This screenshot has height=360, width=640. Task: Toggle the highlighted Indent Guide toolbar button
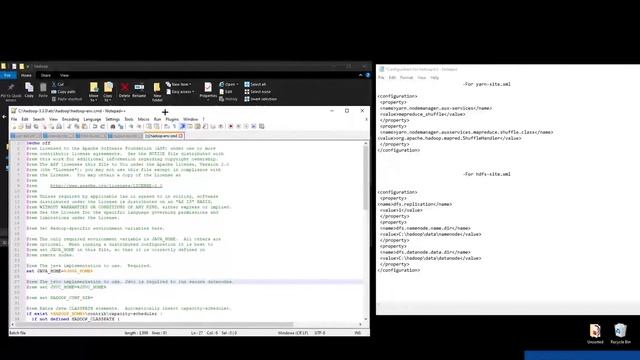(182, 127)
